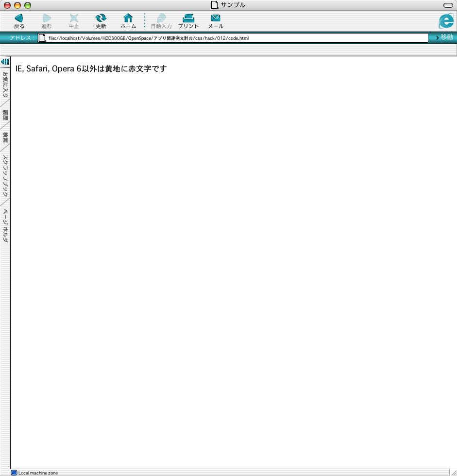The height and width of the screenshot is (476, 457).
Task: Click the Internet Explorer e logo
Action: 446,21
